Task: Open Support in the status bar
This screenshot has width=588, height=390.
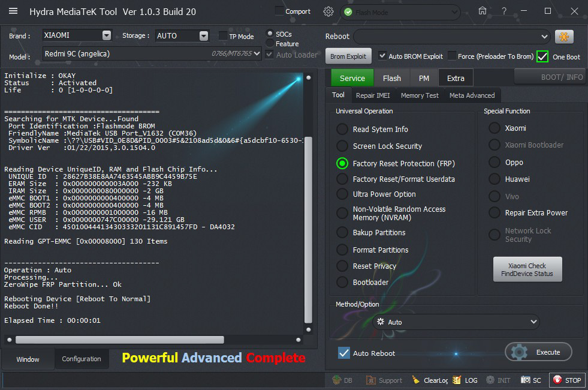Action: [x=384, y=380]
